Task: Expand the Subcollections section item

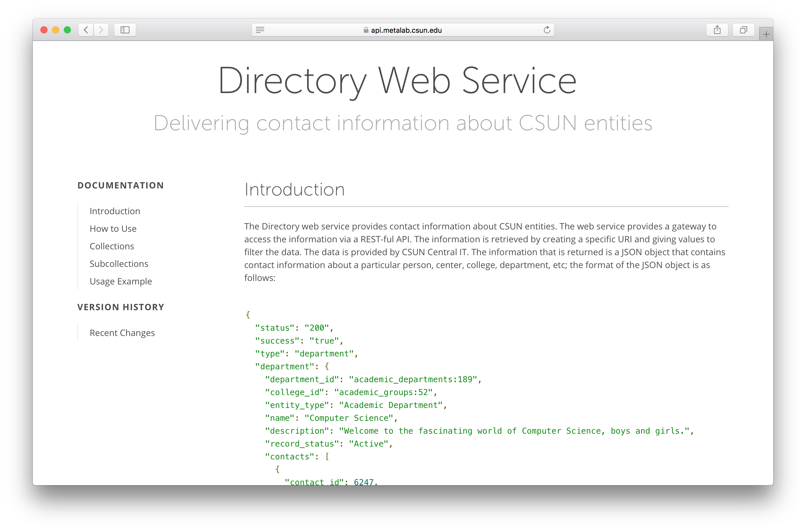Action: [x=119, y=262]
